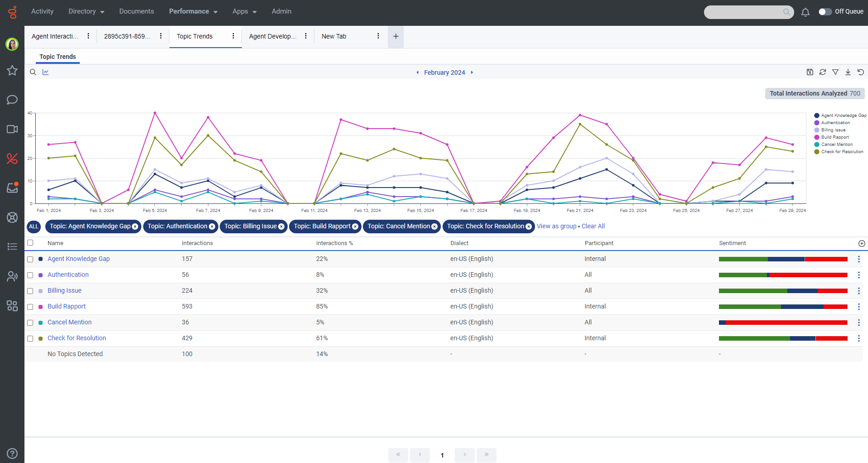Open the Apps dropdown in the top bar

click(244, 11)
